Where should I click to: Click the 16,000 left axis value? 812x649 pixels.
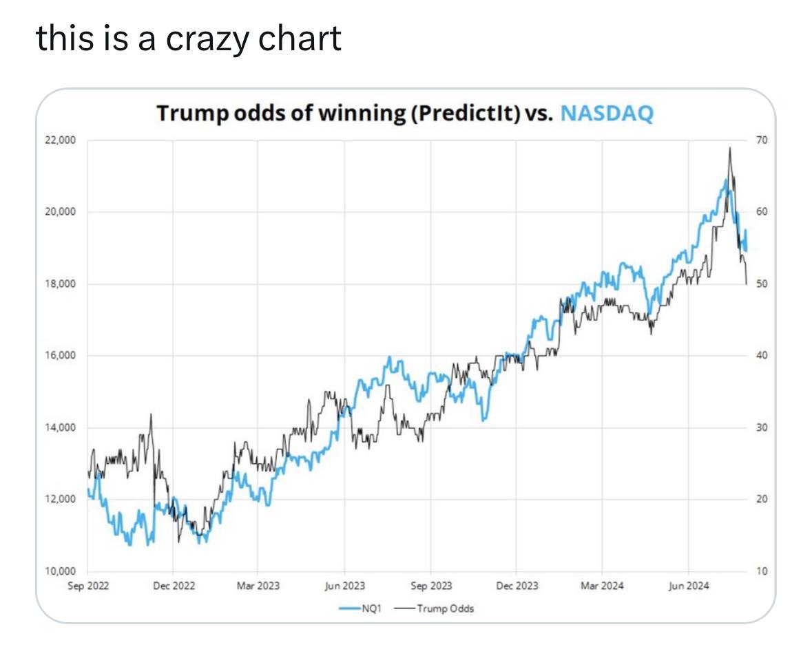click(61, 356)
